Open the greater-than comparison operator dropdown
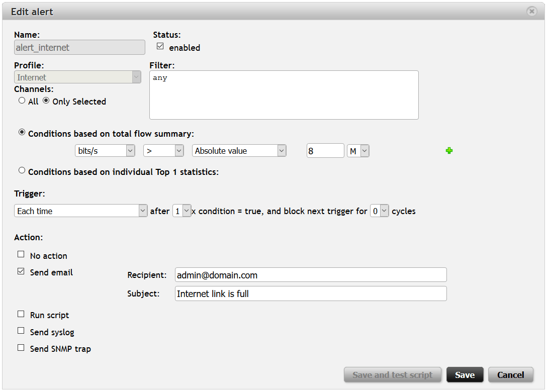Image resolution: width=548 pixels, height=392 pixels. 164,150
